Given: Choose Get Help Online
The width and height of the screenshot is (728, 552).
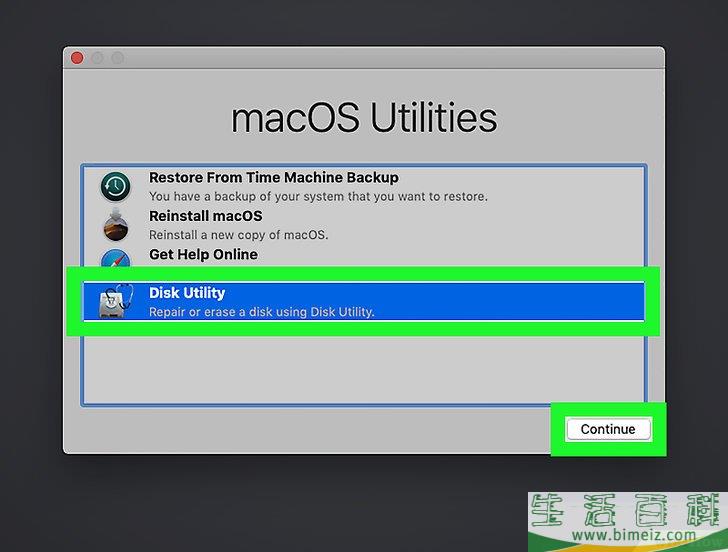Looking at the screenshot, I should click(203, 254).
